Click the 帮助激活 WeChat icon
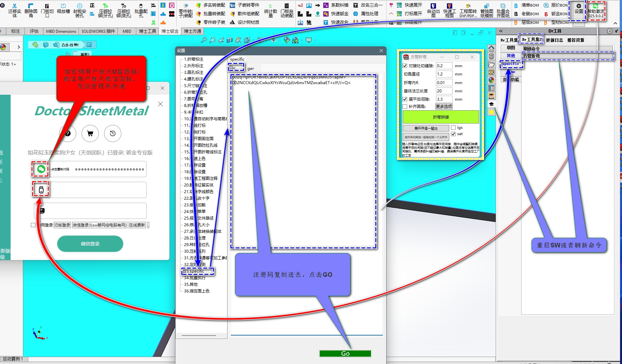622x364 pixels. 596,6
